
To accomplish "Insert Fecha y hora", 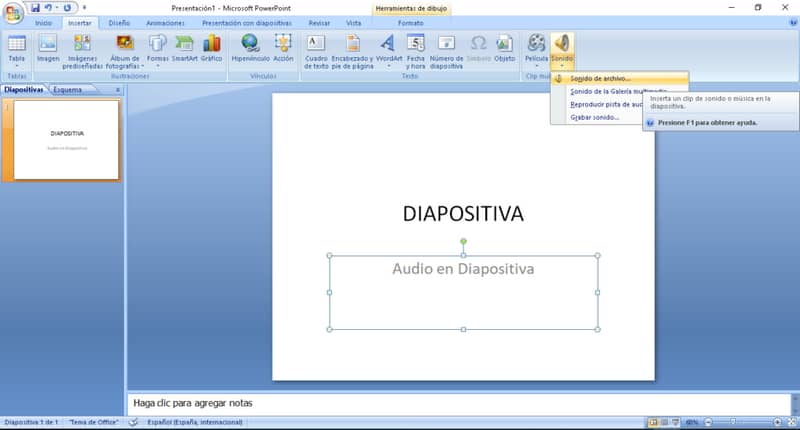I will click(416, 52).
